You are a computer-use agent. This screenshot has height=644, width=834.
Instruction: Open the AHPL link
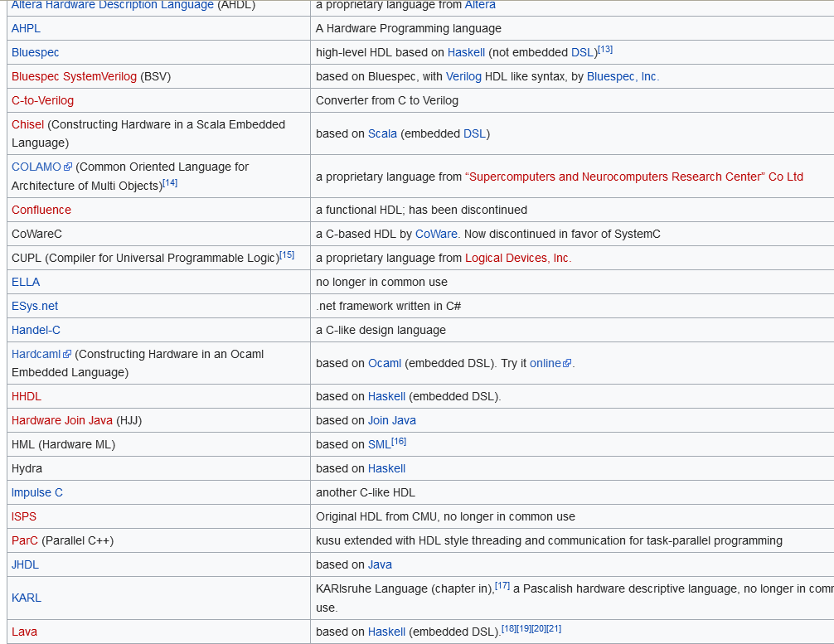26,28
